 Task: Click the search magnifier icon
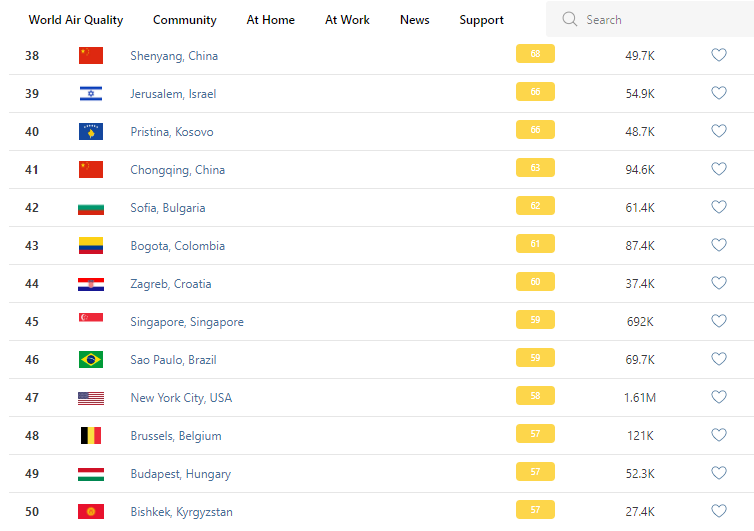coord(570,20)
